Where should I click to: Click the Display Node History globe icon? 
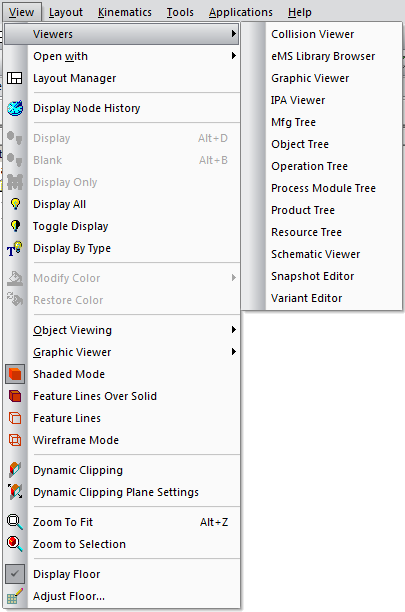15,108
